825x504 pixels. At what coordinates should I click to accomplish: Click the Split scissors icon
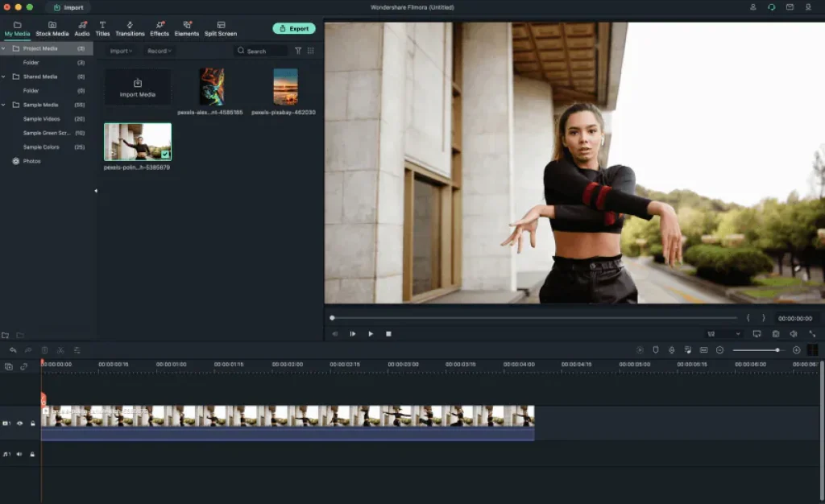(x=60, y=350)
